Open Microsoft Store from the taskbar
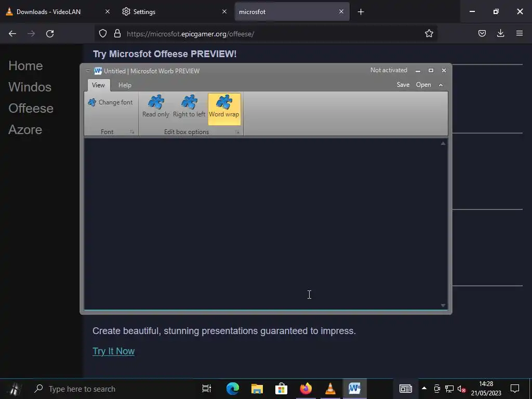The height and width of the screenshot is (399, 532). pos(281,389)
